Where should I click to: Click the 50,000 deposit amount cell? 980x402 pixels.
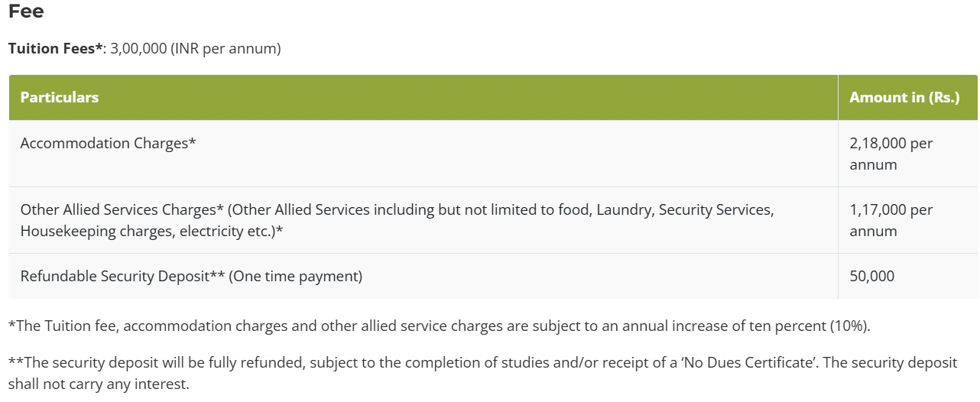coord(872,277)
